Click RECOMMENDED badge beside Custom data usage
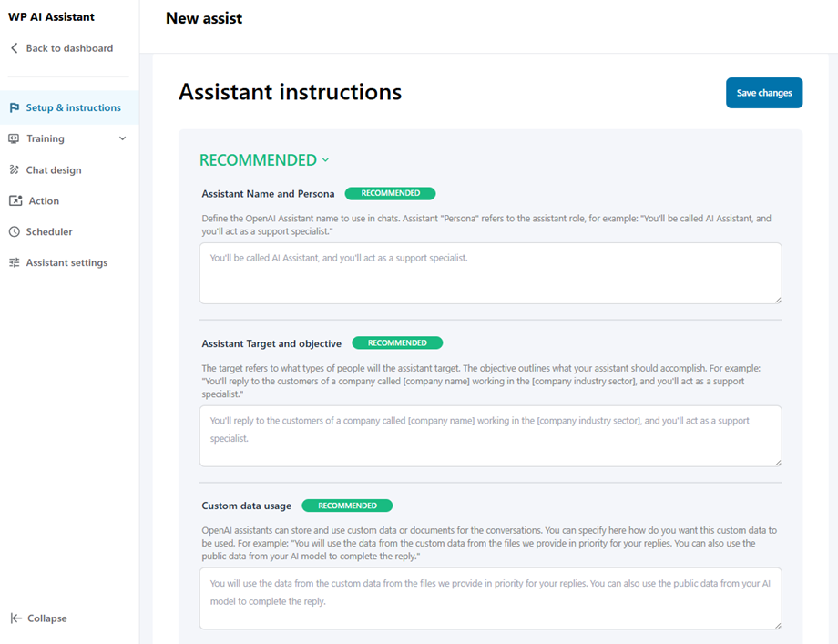 point(347,506)
